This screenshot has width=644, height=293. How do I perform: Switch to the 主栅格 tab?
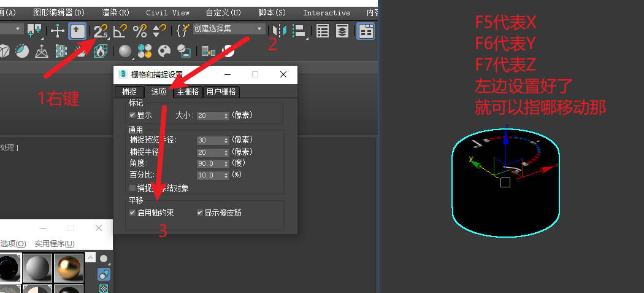click(x=188, y=92)
